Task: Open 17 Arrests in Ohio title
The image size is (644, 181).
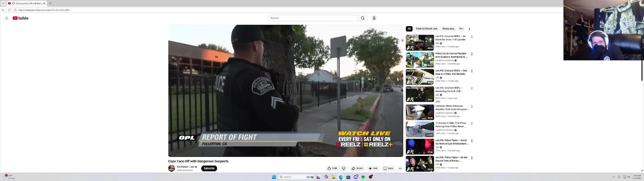Action: coord(451,125)
